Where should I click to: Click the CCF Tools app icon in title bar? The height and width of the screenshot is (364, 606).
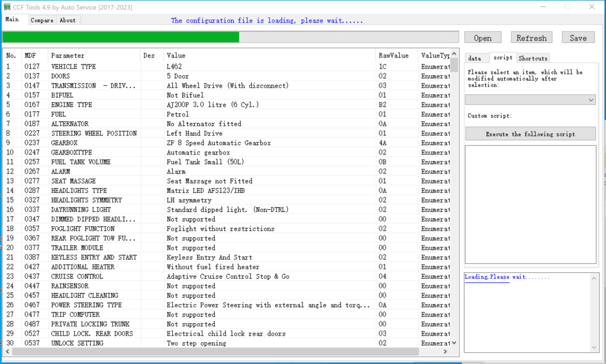point(7,7)
